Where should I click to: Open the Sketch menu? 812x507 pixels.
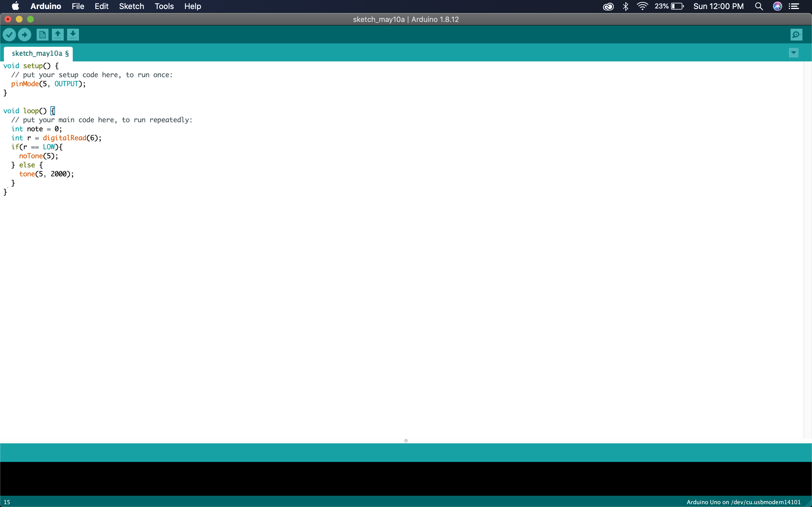pyautogui.click(x=131, y=6)
